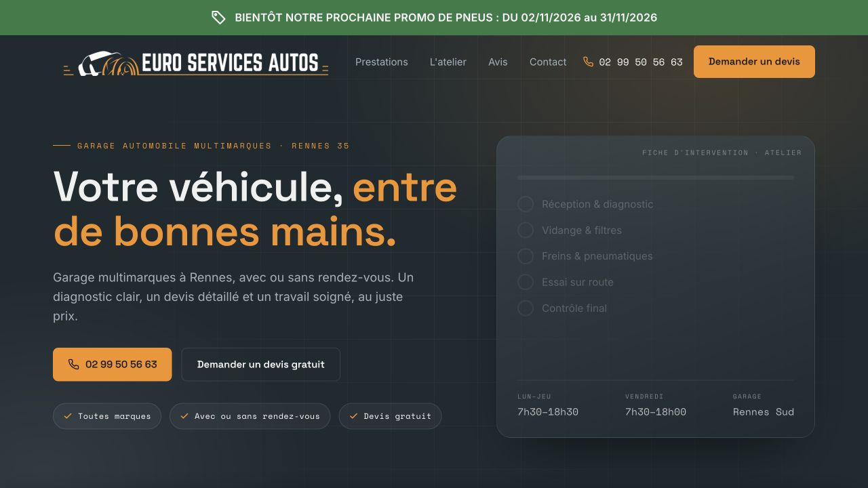Click the checkmark in the Toutes marques badge
This screenshot has height=488, width=868.
coord(68,416)
